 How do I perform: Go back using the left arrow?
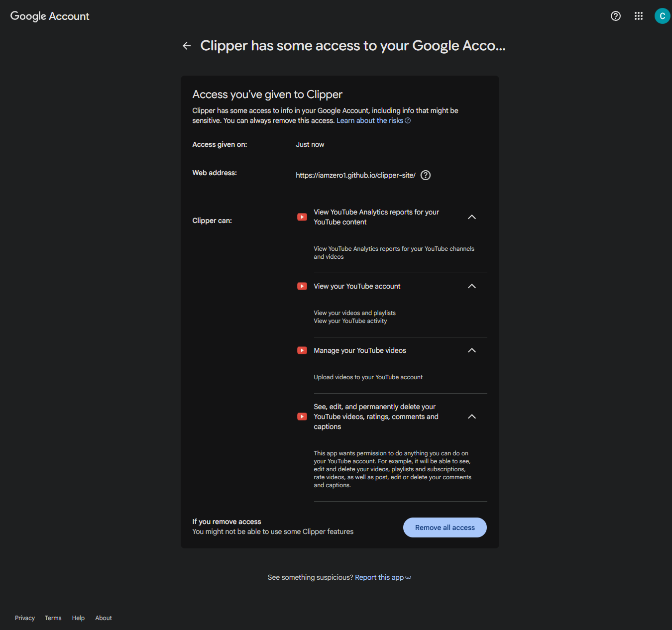click(x=187, y=46)
